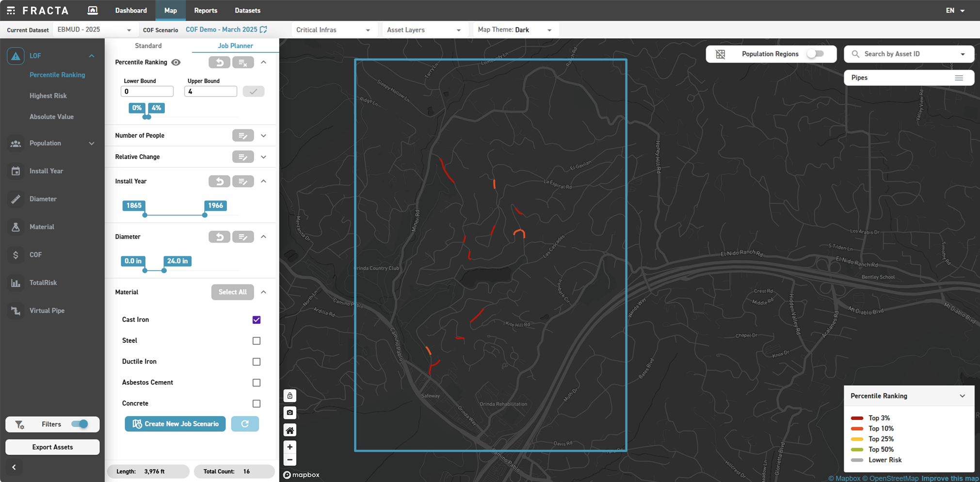Viewport: 980px width, 482px height.
Task: Click the Number of People edit icon
Action: click(243, 136)
